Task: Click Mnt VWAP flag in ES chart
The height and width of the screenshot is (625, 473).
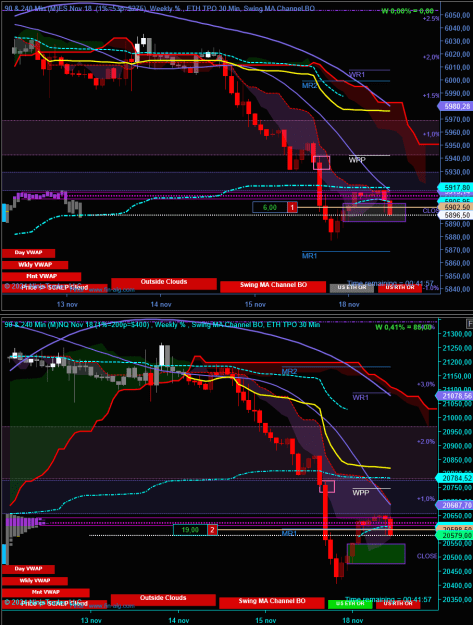Action: [41, 276]
